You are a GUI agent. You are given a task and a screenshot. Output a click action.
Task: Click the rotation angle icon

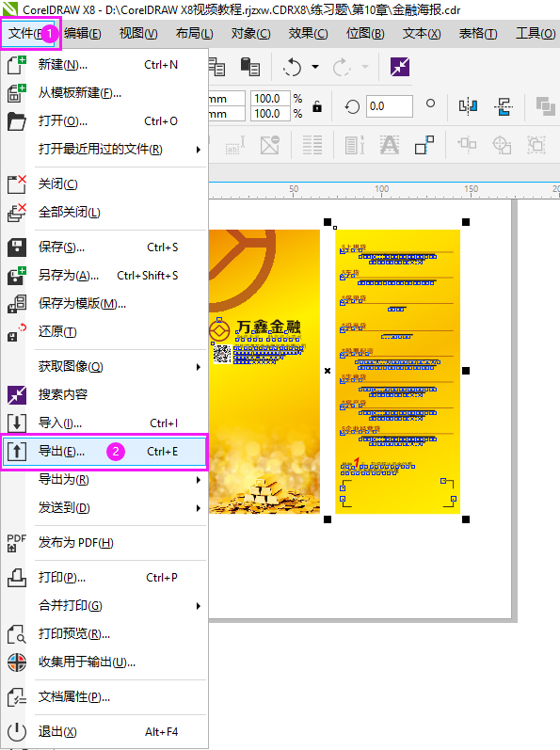352,106
